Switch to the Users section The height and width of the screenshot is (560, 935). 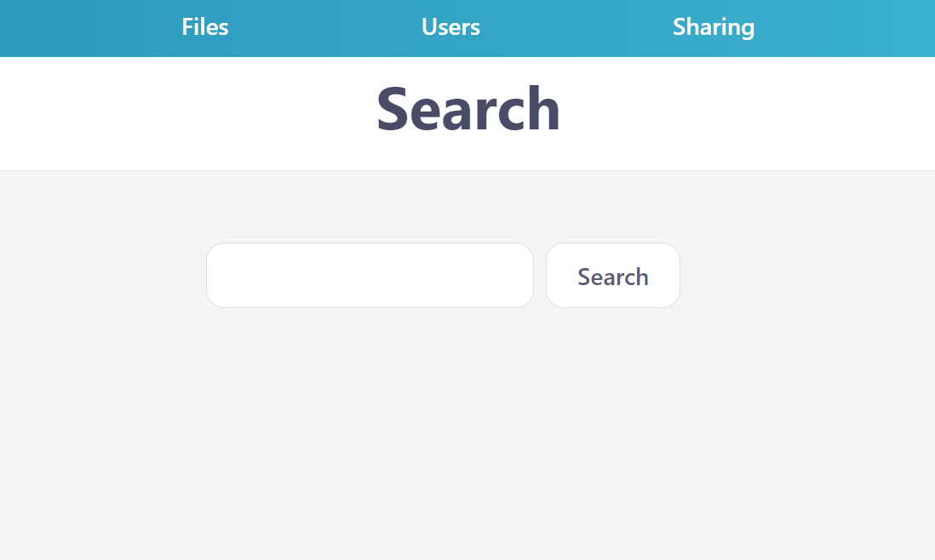(450, 27)
